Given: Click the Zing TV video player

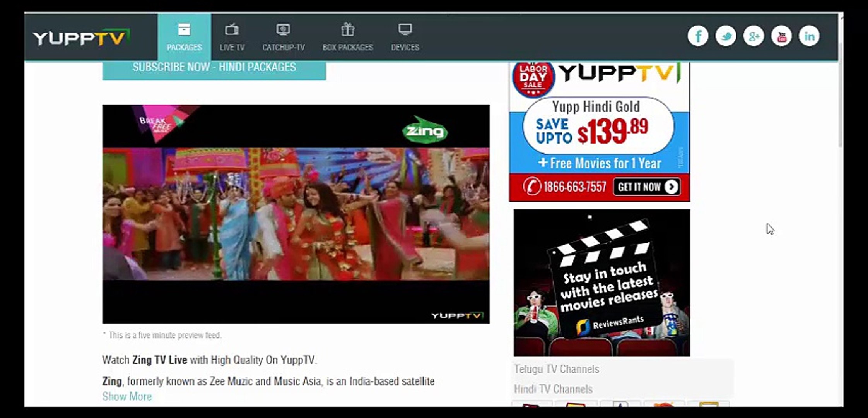Looking at the screenshot, I should point(296,214).
